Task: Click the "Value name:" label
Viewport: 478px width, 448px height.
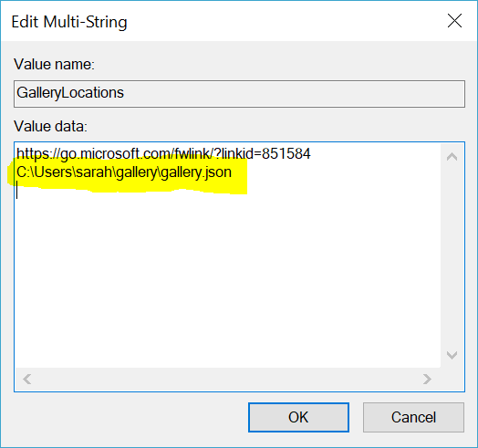Action: (x=54, y=65)
